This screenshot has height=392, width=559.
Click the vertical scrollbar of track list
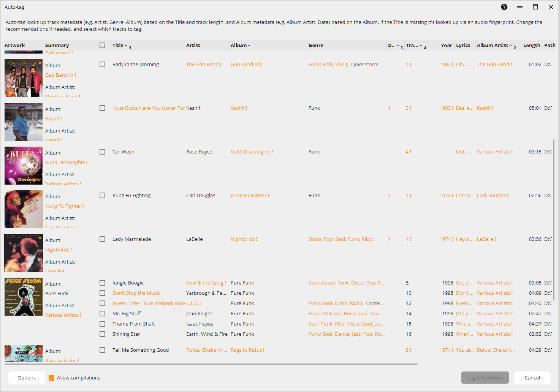click(554, 220)
